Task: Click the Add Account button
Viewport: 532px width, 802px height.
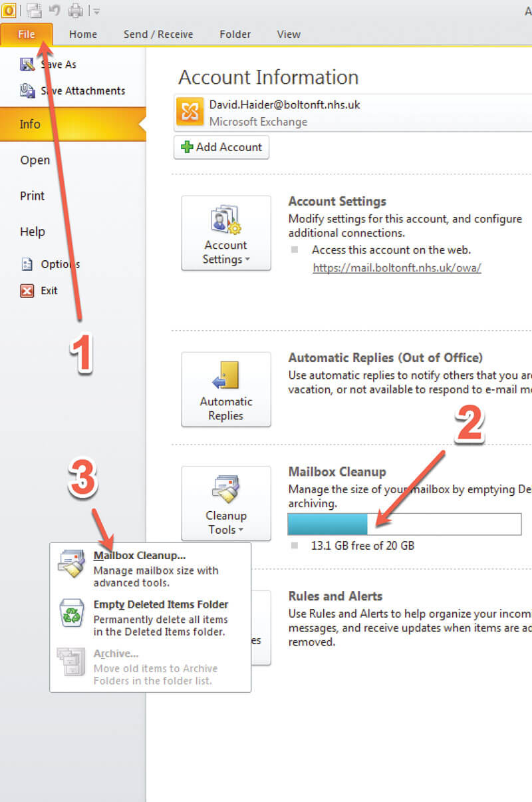Action: [x=221, y=147]
